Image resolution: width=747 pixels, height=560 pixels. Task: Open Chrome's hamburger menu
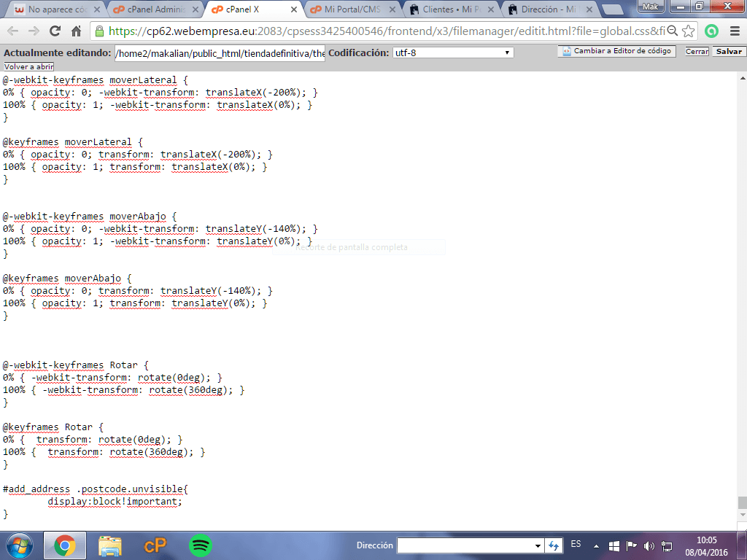pos(735,31)
